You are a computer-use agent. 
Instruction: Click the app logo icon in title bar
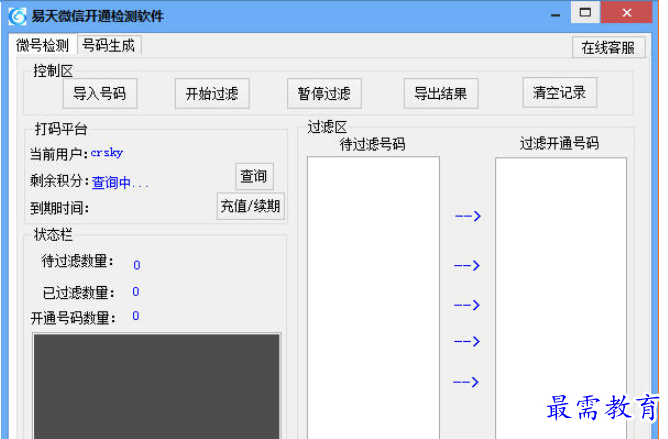click(x=17, y=16)
